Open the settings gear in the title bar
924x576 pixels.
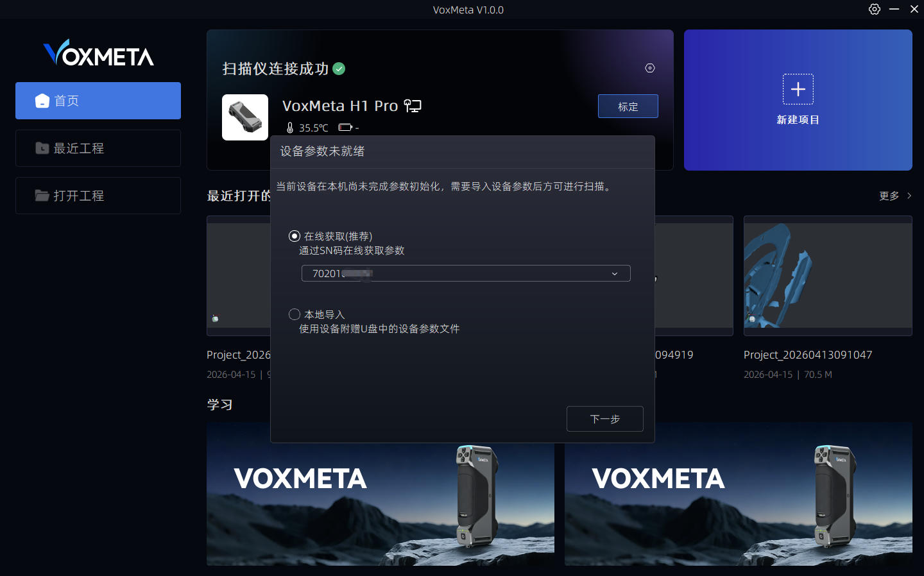pyautogui.click(x=875, y=9)
